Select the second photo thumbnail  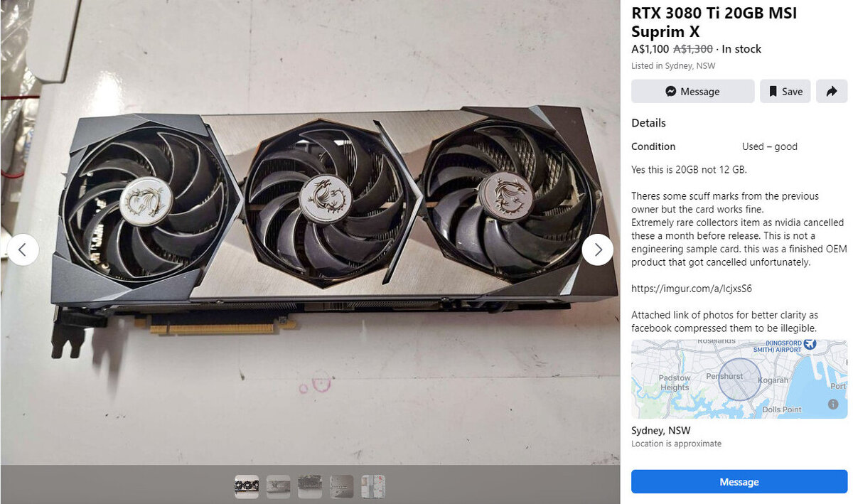click(x=278, y=486)
